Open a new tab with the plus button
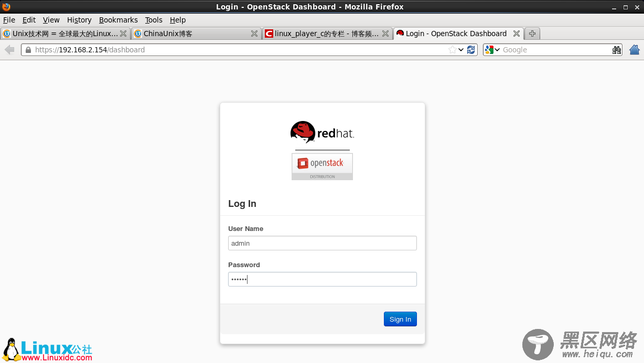The width and height of the screenshot is (644, 363). pos(532,34)
